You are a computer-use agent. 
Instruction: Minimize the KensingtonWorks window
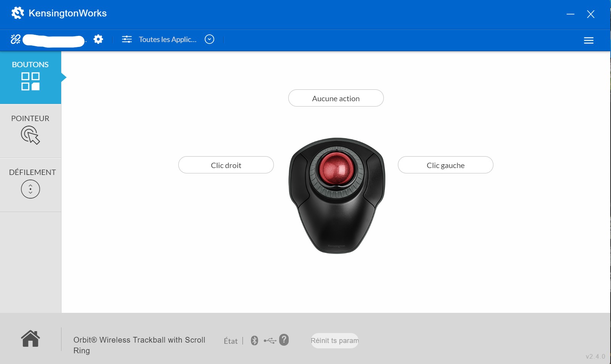[571, 14]
